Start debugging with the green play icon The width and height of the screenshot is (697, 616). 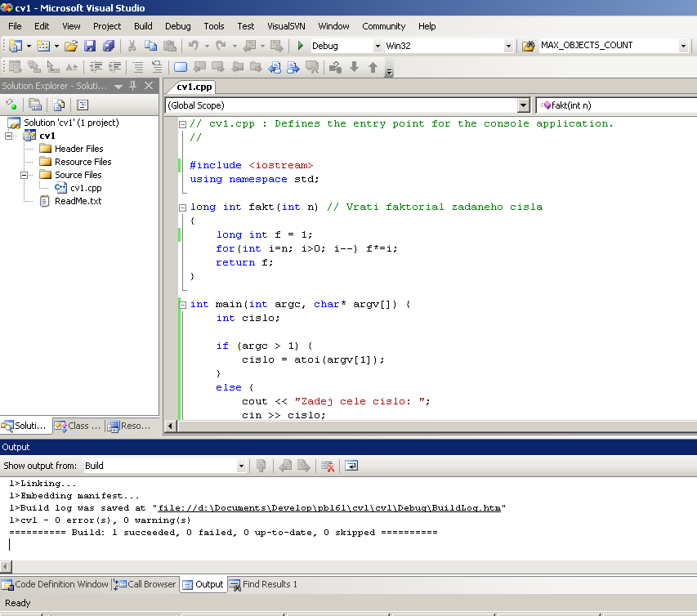301,46
